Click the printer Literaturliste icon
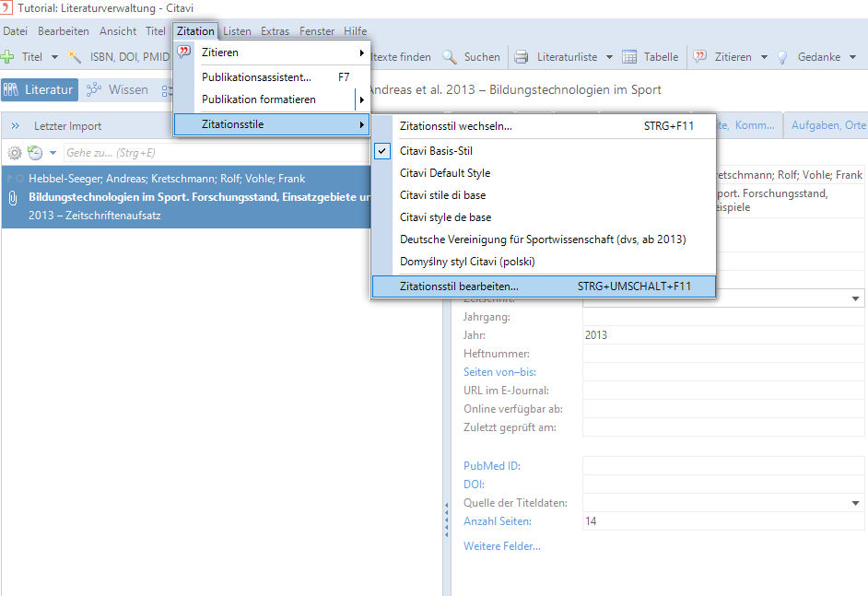The height and width of the screenshot is (596, 868). click(521, 56)
